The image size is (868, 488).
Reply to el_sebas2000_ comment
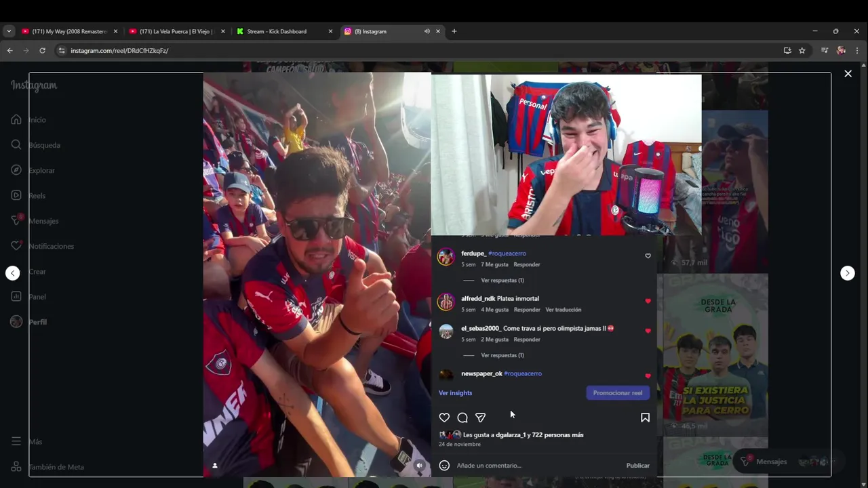[527, 340]
